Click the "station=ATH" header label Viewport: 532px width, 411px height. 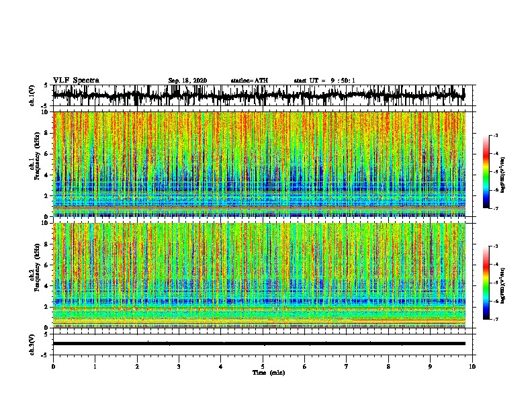[x=249, y=81]
